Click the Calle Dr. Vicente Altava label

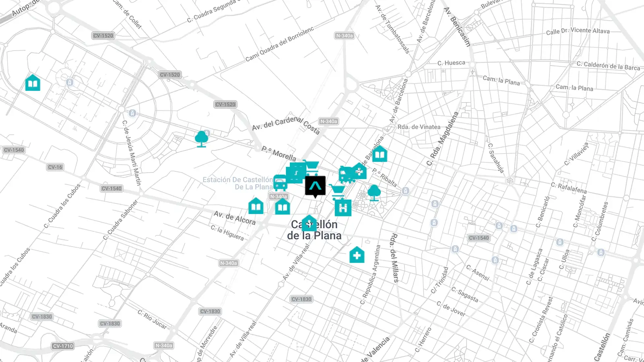click(578, 31)
